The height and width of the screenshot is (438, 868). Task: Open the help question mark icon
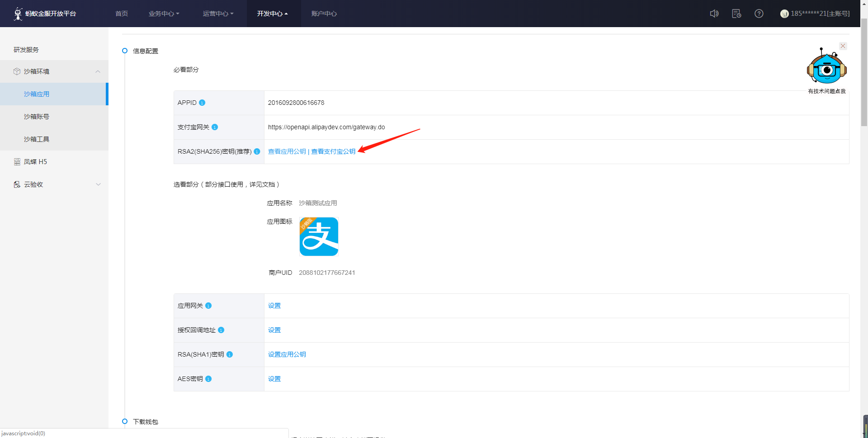(759, 14)
